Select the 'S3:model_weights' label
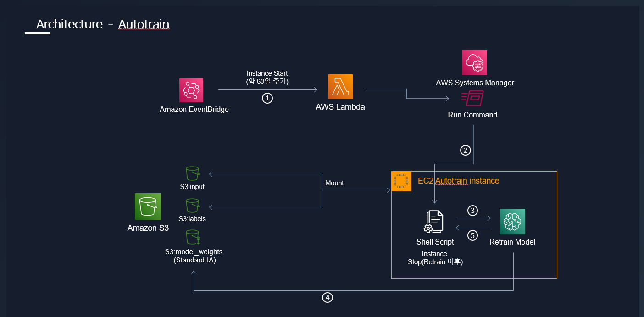Image resolution: width=644 pixels, height=317 pixels. click(194, 252)
